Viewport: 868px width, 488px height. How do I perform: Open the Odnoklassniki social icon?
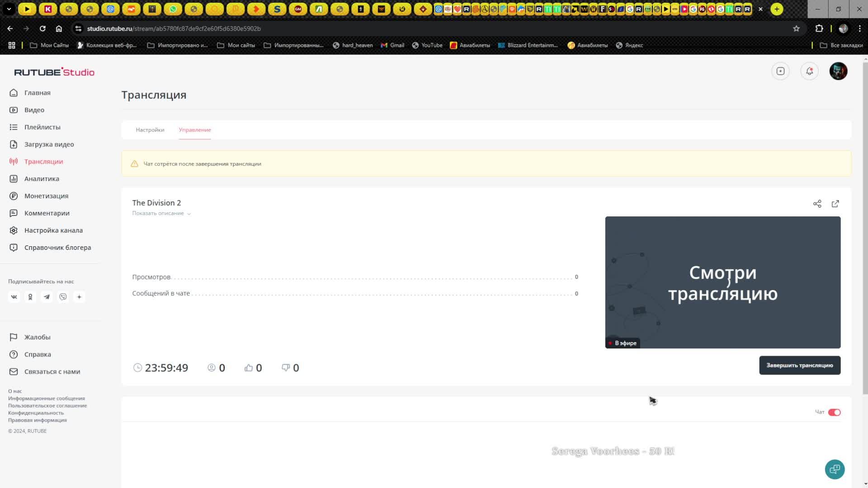[x=30, y=297]
